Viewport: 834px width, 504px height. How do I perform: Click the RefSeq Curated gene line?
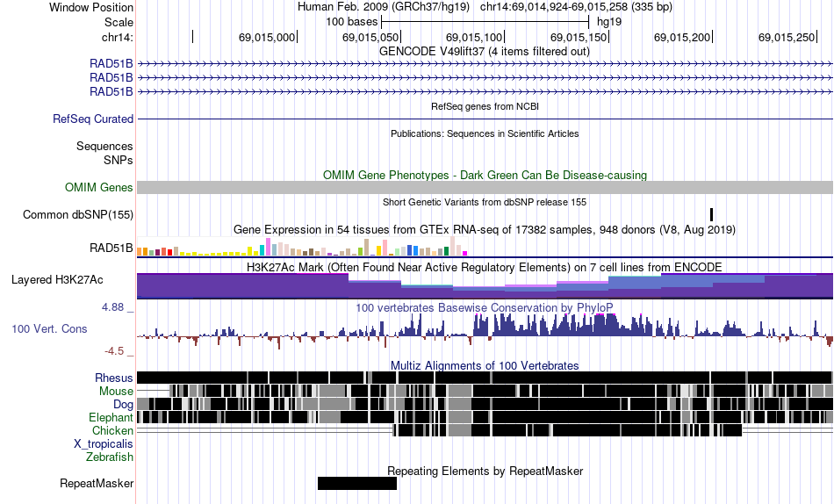coord(485,119)
